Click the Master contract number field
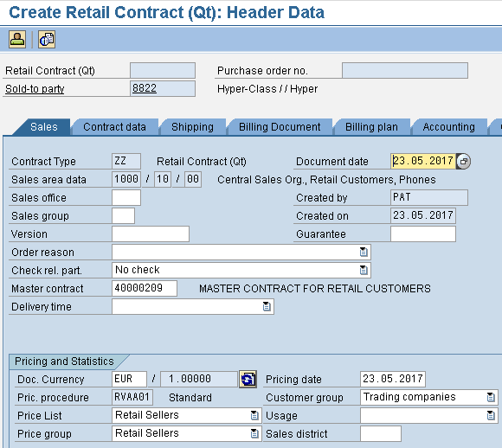Image resolution: width=502 pixels, height=448 pixels. (x=145, y=288)
